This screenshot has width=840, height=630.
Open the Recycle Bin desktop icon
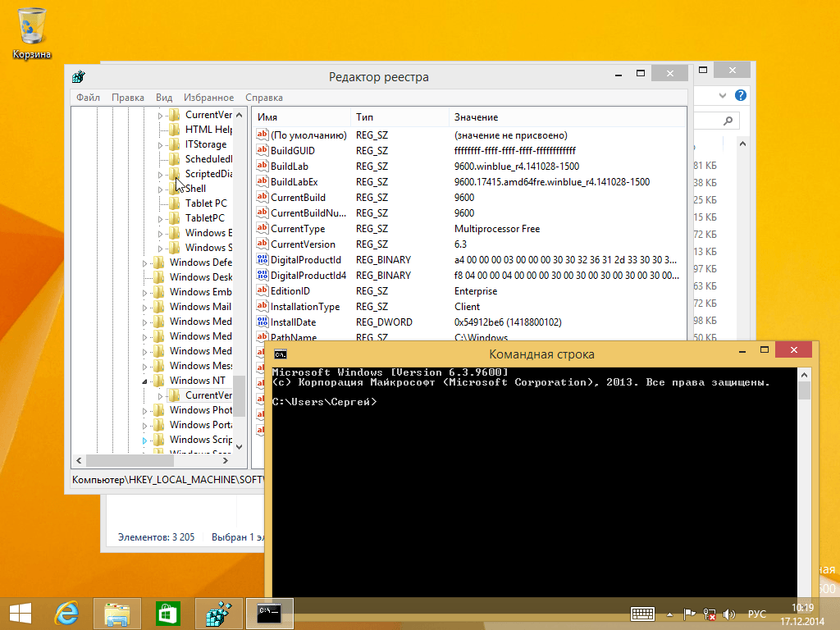pyautogui.click(x=32, y=32)
